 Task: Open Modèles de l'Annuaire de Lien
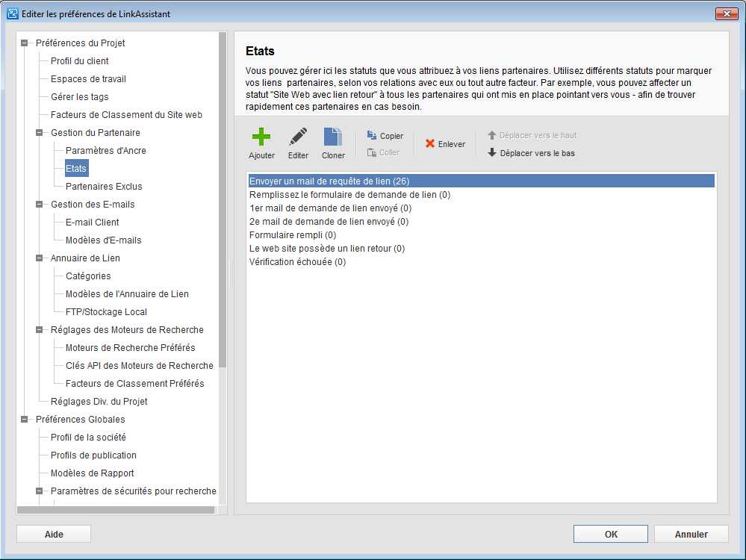127,294
